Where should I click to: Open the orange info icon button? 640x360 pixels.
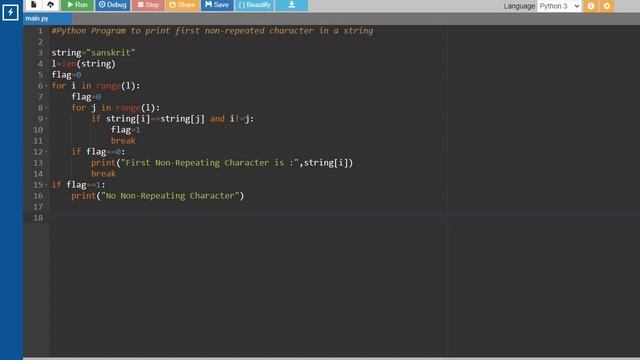pyautogui.click(x=591, y=6)
